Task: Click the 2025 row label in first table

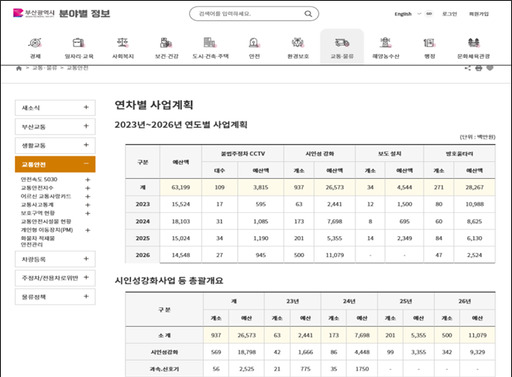Action: (x=143, y=238)
